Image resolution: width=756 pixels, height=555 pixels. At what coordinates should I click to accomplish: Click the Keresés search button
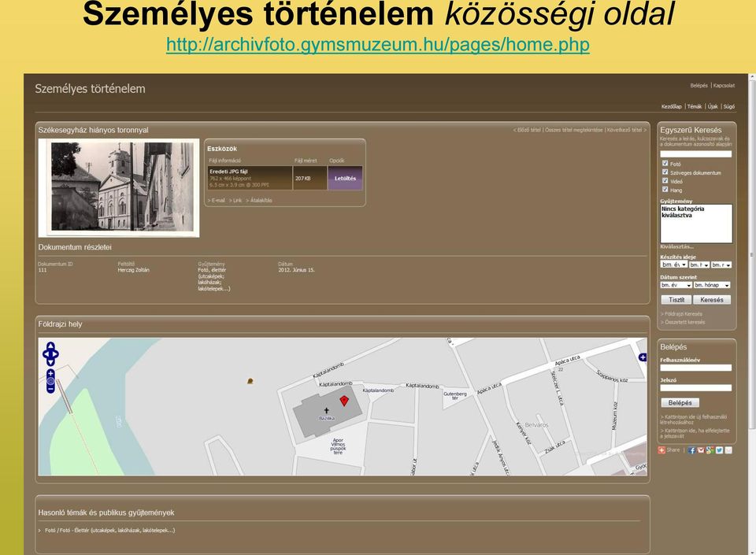coord(712,300)
